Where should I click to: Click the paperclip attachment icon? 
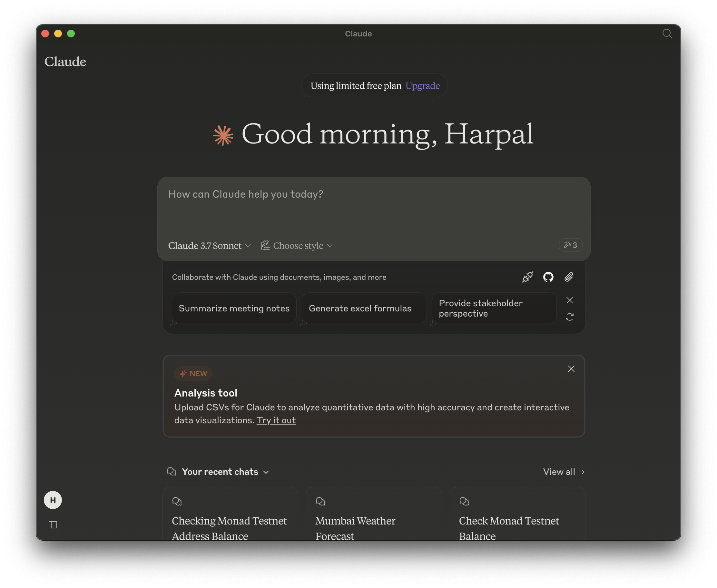pyautogui.click(x=569, y=277)
